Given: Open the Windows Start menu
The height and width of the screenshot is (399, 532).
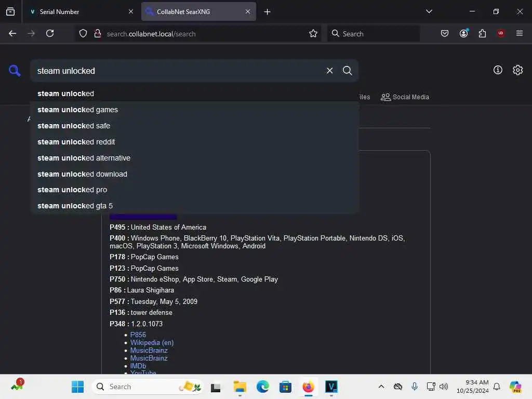Looking at the screenshot, I should coord(78,387).
